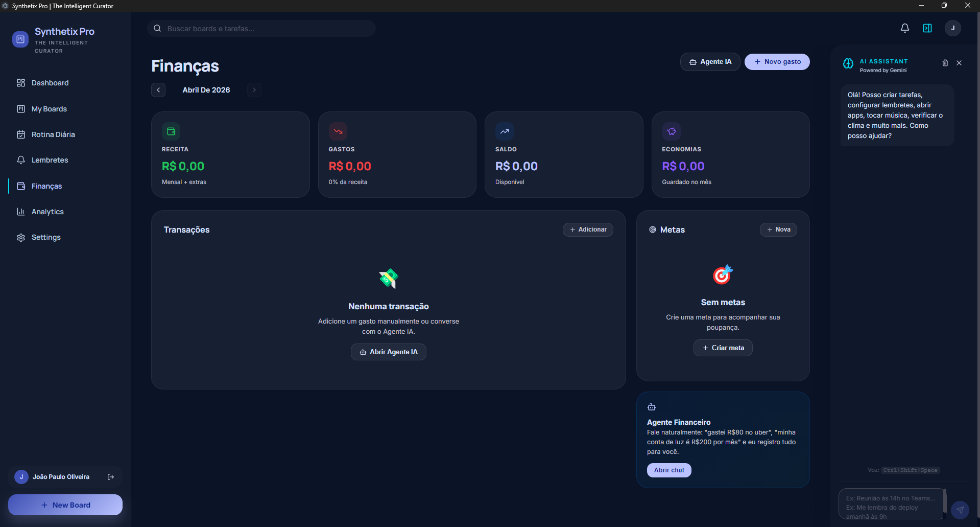
Task: Click the Synthetix Pro logo icon
Action: point(20,39)
